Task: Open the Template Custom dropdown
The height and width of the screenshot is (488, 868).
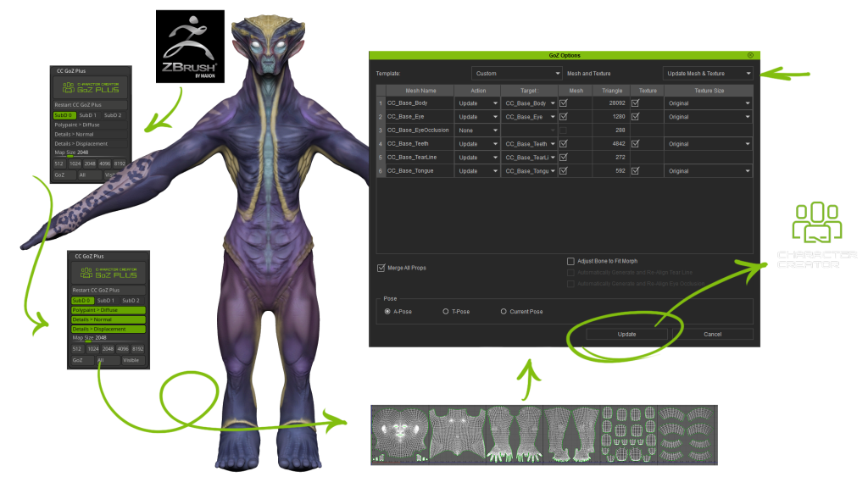Action: click(x=516, y=74)
